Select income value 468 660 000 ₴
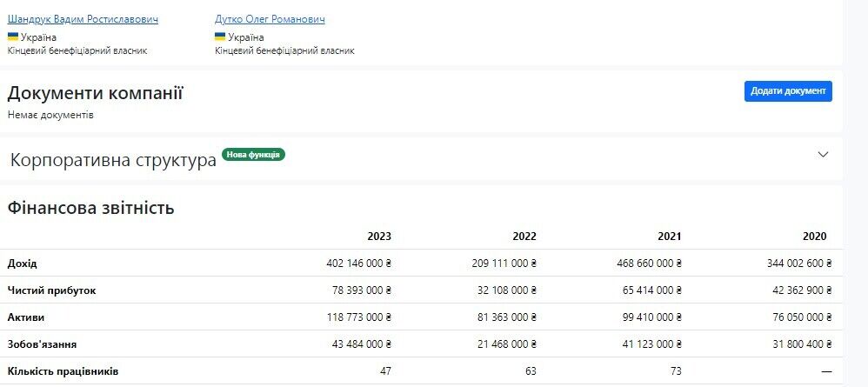Screen dimensions: 868x387 pyautogui.click(x=650, y=264)
